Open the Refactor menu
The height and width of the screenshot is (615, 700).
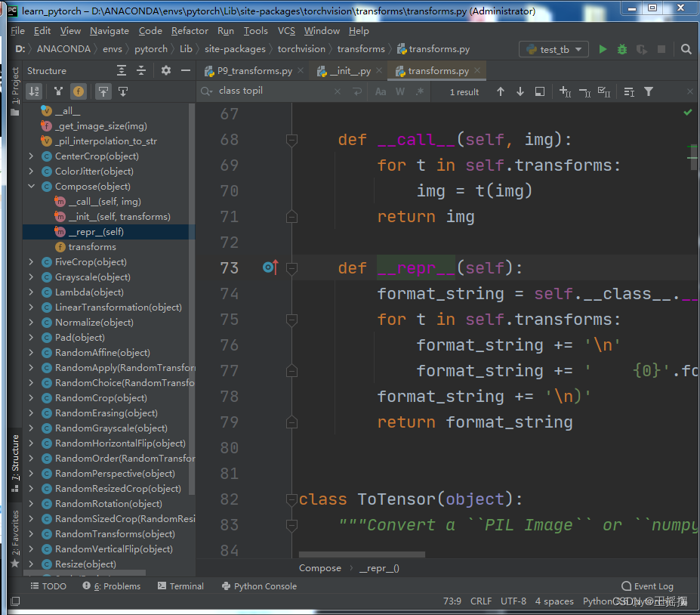(x=190, y=31)
